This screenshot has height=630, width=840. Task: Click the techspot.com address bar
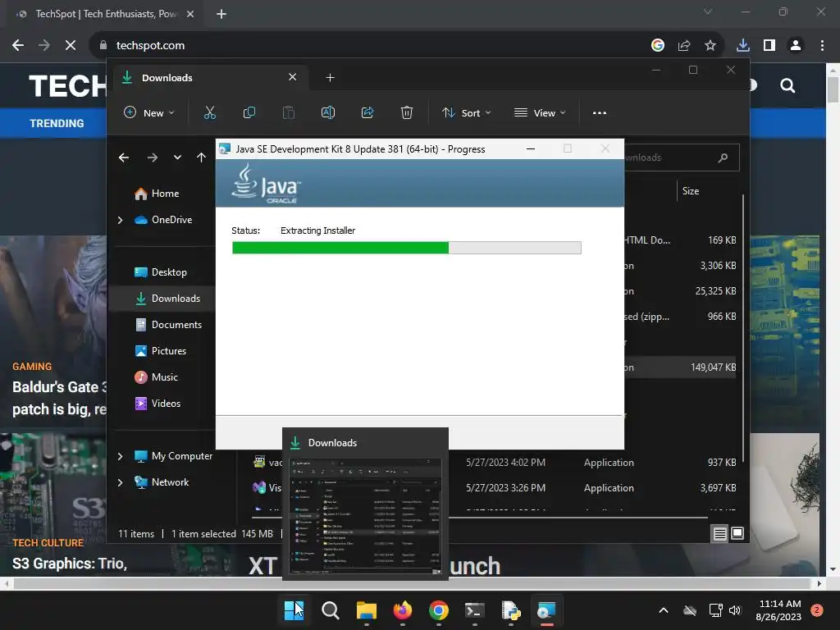click(370, 46)
